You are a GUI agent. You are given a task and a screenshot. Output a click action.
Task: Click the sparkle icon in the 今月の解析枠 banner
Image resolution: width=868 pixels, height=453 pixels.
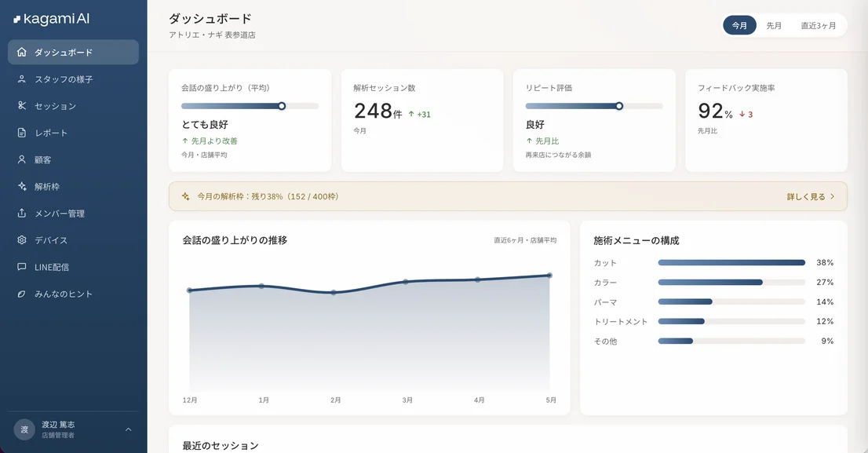pos(185,196)
